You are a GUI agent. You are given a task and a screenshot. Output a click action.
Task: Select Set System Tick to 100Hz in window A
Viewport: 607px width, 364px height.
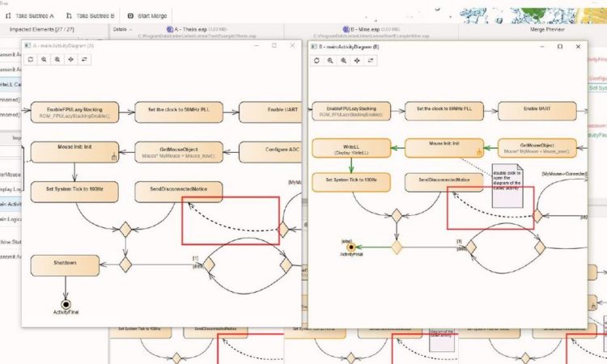pos(74,192)
